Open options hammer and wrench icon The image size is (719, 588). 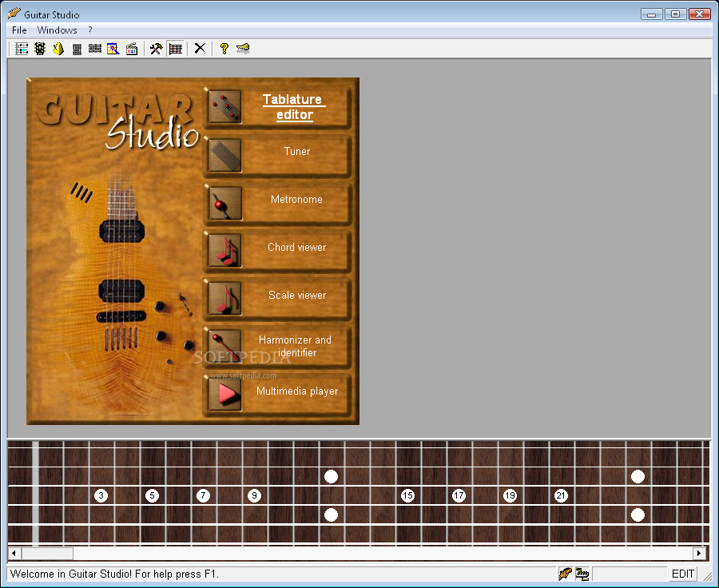tap(156, 49)
